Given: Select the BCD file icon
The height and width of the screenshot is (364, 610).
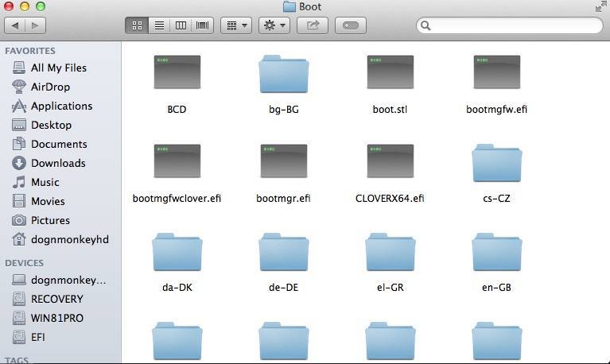Looking at the screenshot, I should click(x=177, y=73).
